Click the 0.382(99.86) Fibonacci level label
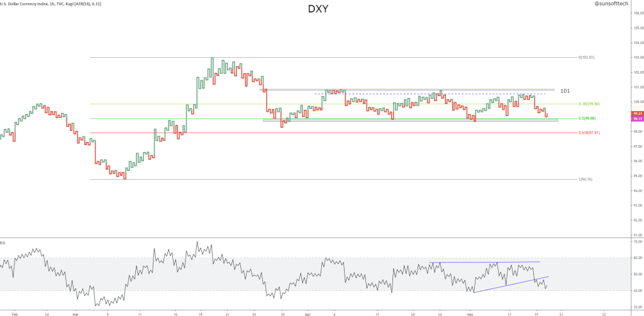 pos(589,104)
